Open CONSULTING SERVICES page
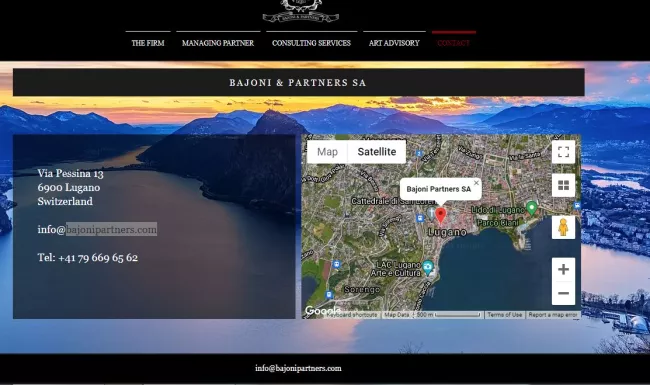This screenshot has height=385, width=650. pos(311,43)
